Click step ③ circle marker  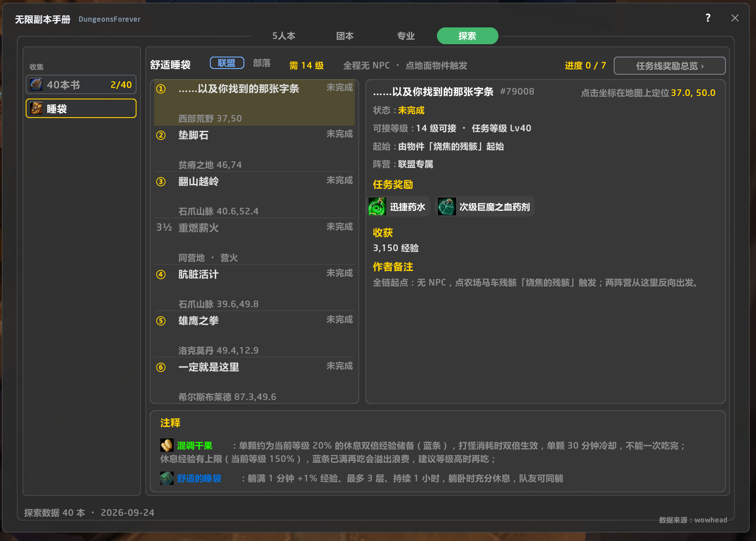coord(161,182)
